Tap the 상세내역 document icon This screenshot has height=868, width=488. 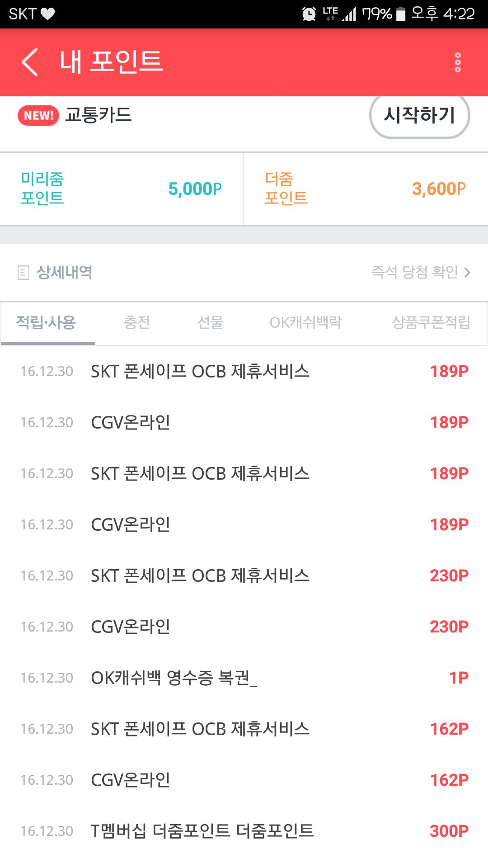tap(23, 273)
